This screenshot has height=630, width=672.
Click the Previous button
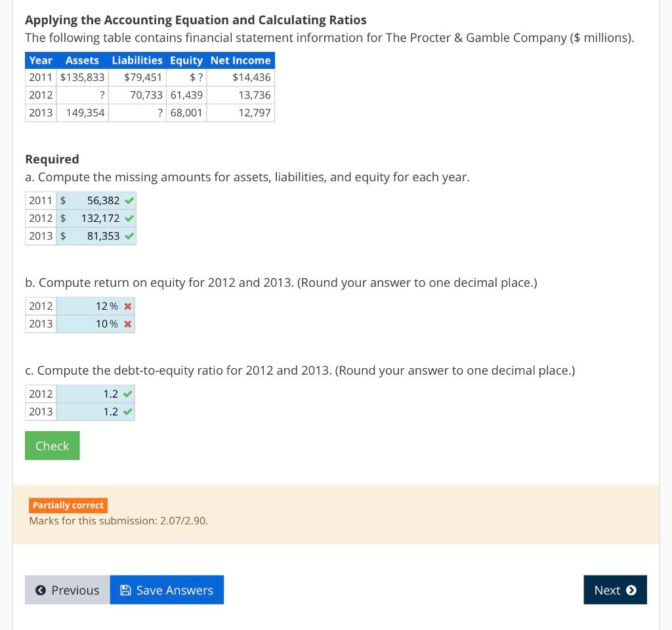[x=67, y=590]
